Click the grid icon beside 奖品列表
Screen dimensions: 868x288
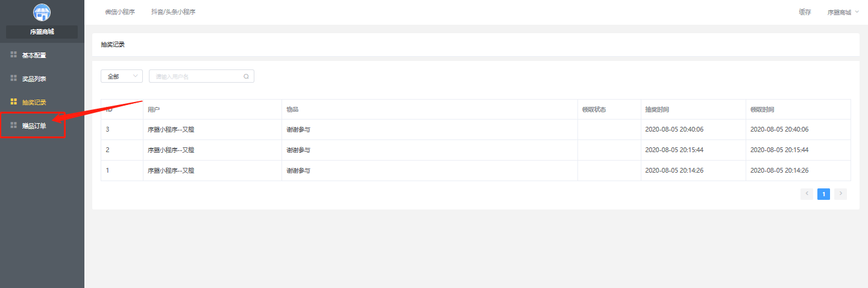click(x=14, y=78)
